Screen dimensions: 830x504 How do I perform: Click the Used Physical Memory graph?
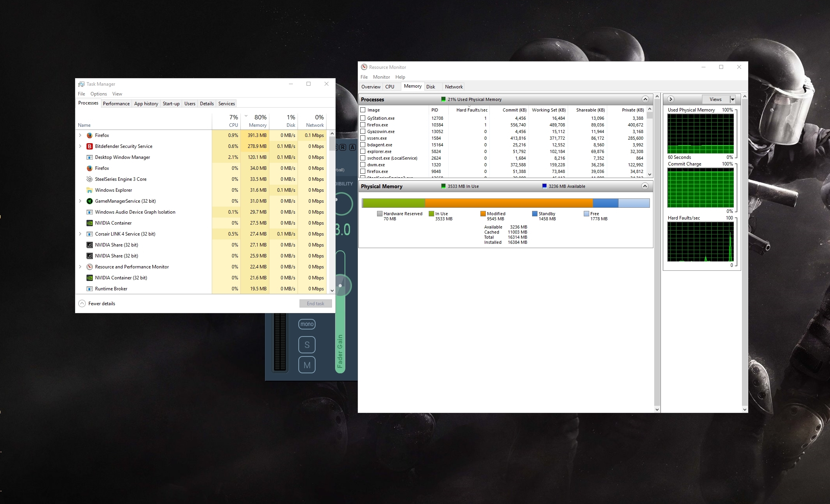[700, 134]
